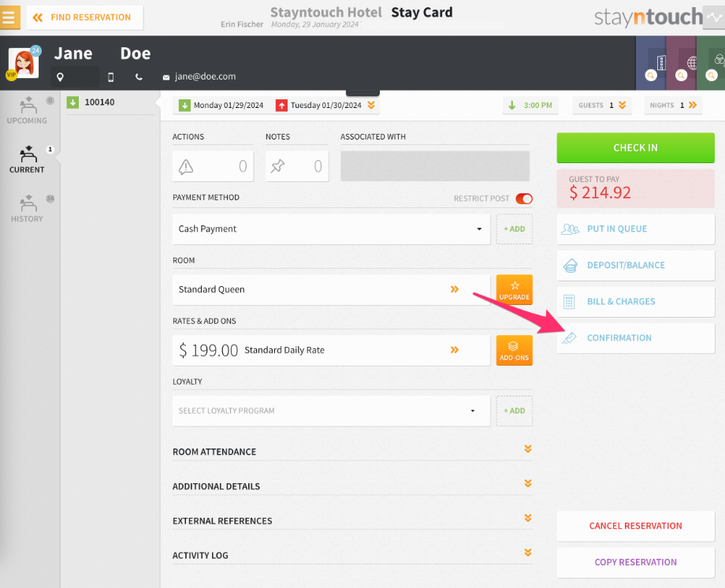
Task: Click the Copy Reservation button
Action: pyautogui.click(x=635, y=563)
